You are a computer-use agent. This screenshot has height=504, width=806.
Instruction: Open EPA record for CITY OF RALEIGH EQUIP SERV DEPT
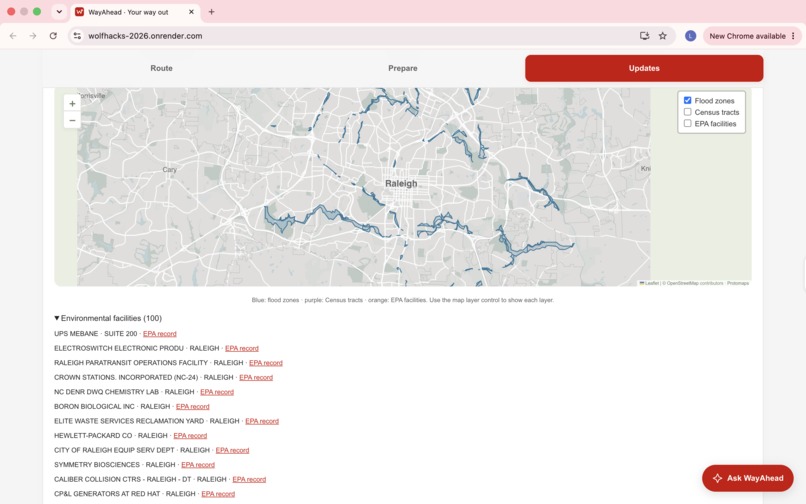tap(232, 450)
